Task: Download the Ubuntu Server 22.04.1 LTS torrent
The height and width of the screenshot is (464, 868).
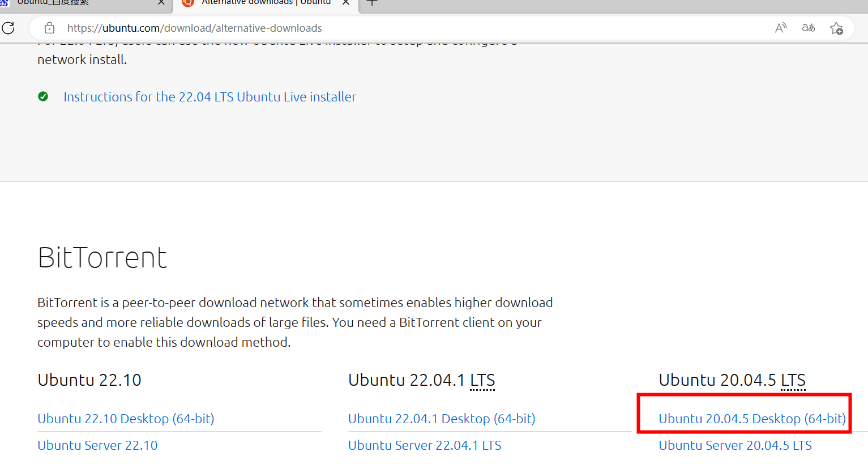Action: [425, 445]
